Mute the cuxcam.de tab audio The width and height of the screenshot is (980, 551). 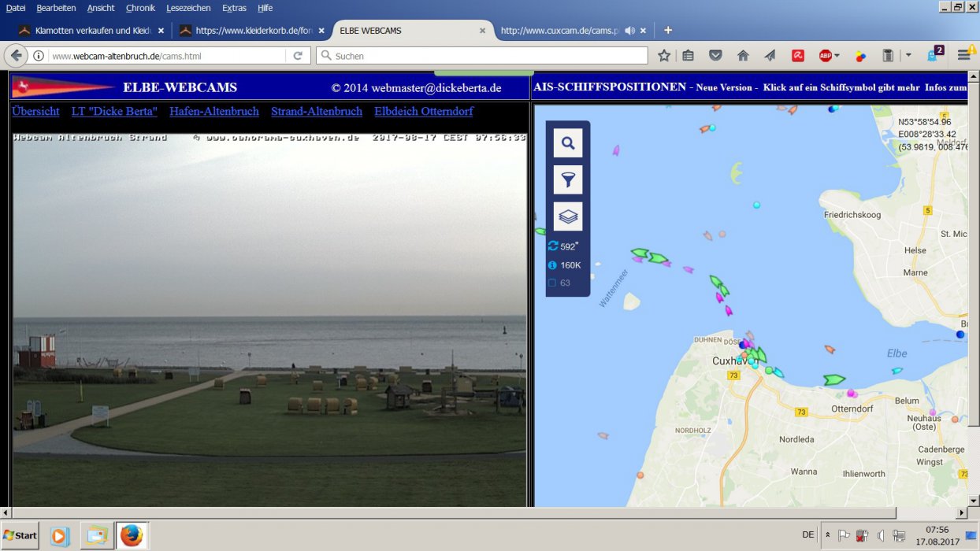[x=629, y=31]
